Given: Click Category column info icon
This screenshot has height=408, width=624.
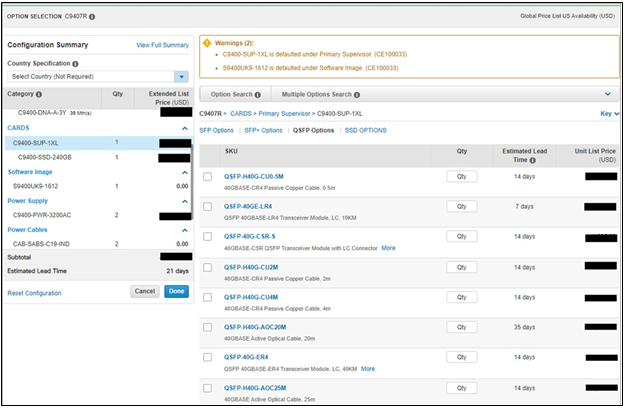Looking at the screenshot, I should click(x=39, y=94).
